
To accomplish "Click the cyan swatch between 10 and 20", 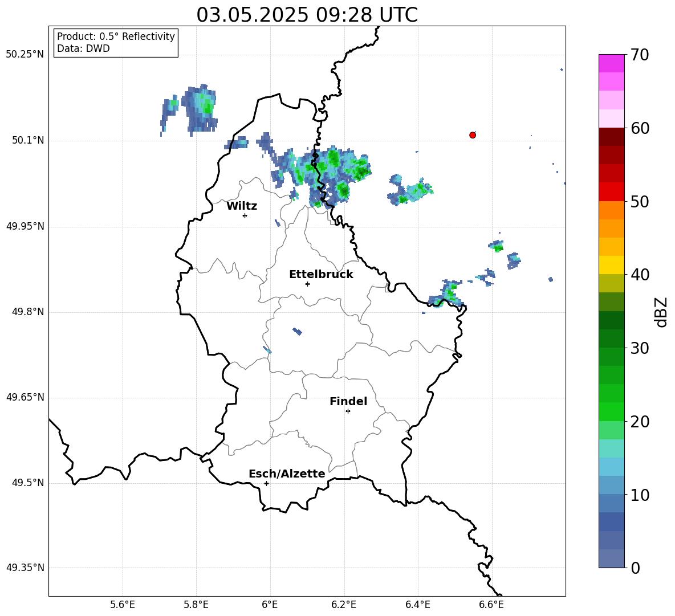I will (611, 467).
